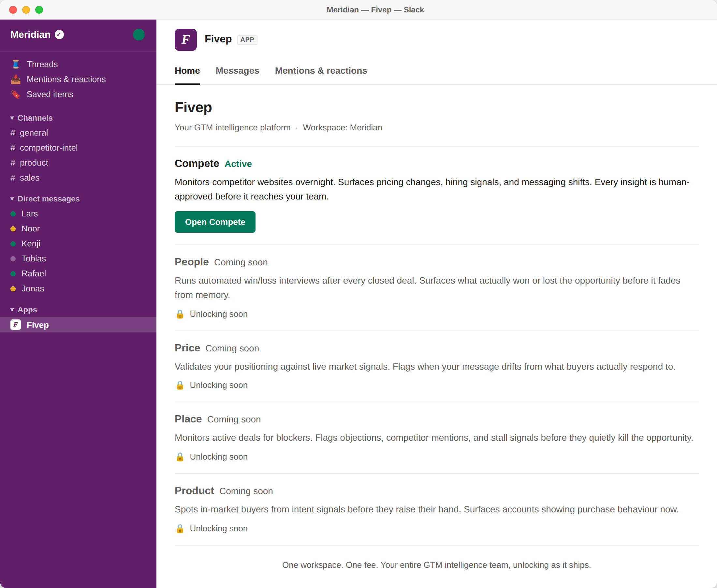717x588 pixels.
Task: Click the lock icon under People section
Action: point(180,314)
